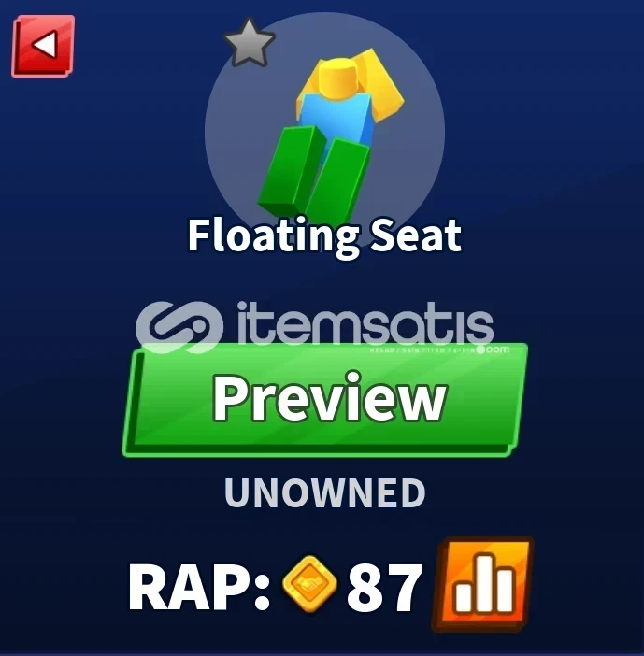Viewport: 644px width, 656px height.
Task: Select the white triangle in the back button
Action: [x=44, y=44]
